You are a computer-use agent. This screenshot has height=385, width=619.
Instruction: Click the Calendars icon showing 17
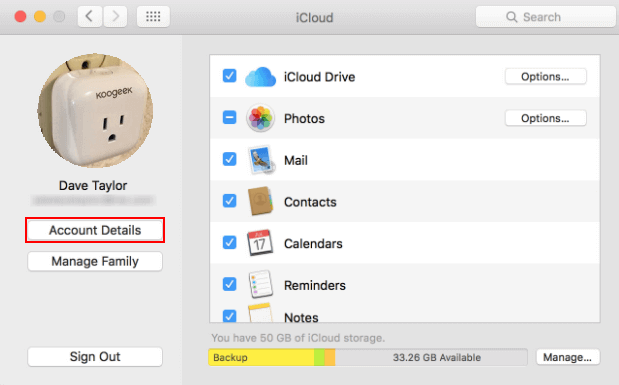pos(260,243)
